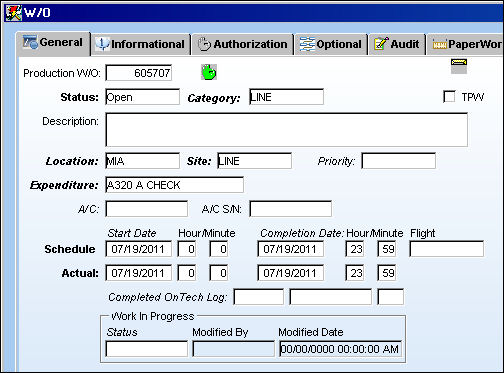The image size is (504, 373).
Task: Click the Expenditure field A320 A CHECK
Action: [174, 185]
